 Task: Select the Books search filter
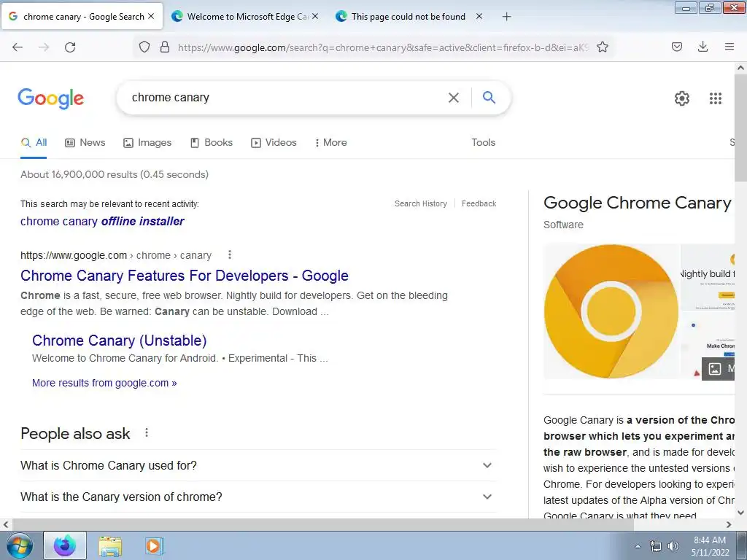point(212,142)
